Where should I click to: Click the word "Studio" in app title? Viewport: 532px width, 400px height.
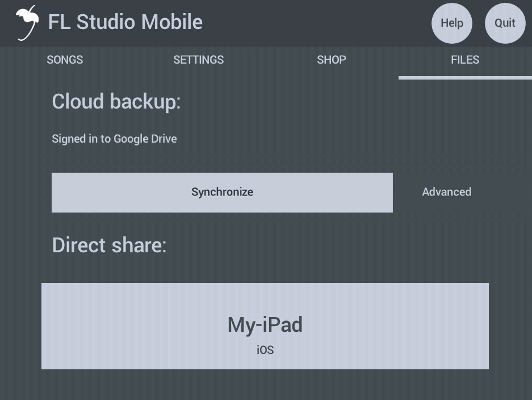point(106,22)
